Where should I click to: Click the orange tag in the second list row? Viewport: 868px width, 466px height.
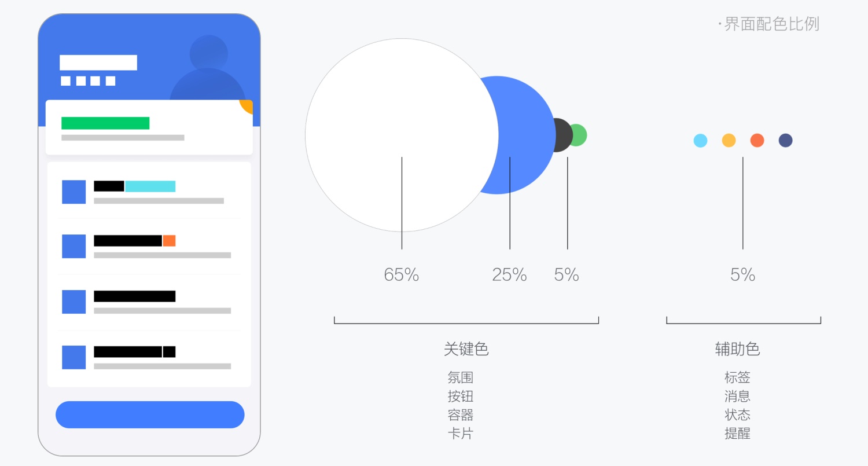coord(169,241)
